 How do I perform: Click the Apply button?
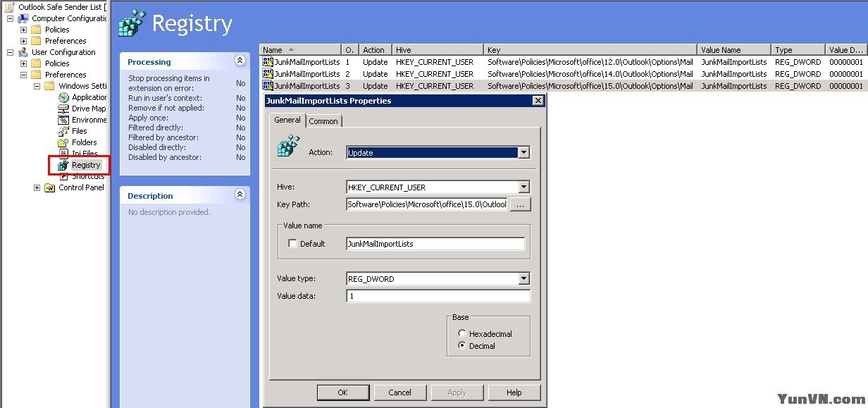pos(457,392)
